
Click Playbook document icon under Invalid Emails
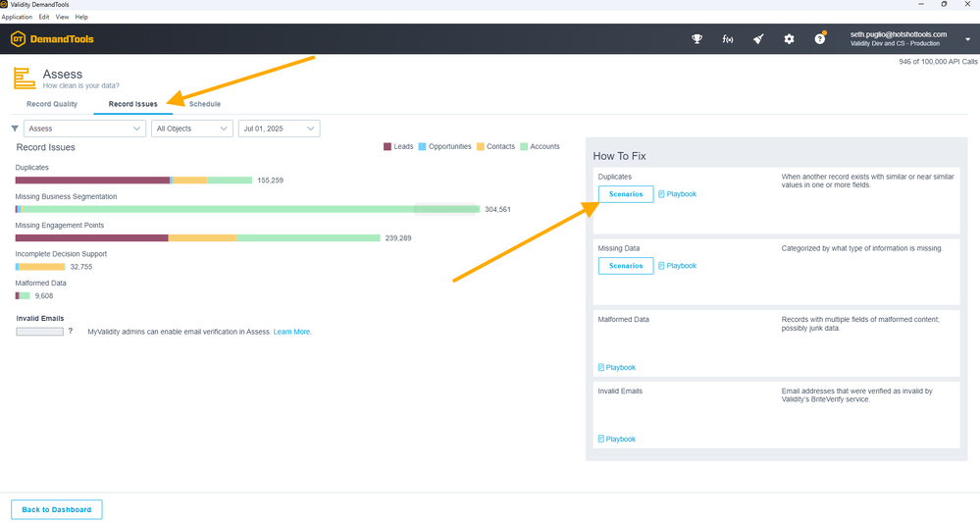click(x=600, y=439)
